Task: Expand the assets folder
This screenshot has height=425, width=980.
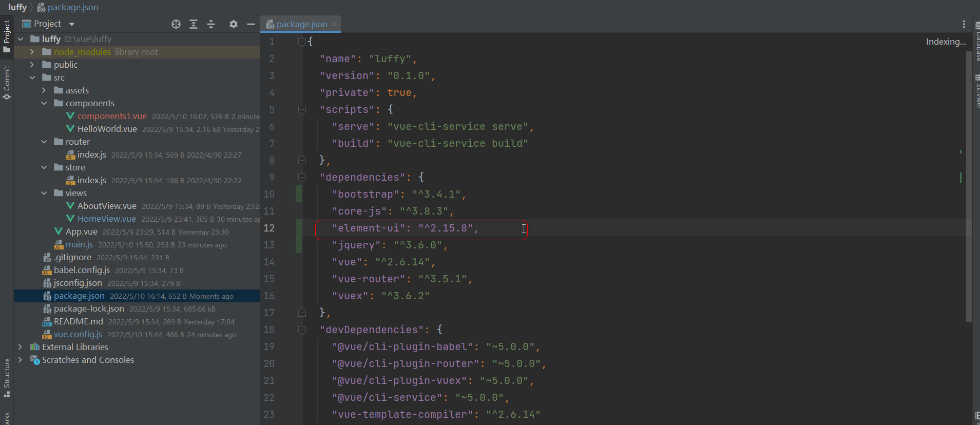Action: click(44, 90)
